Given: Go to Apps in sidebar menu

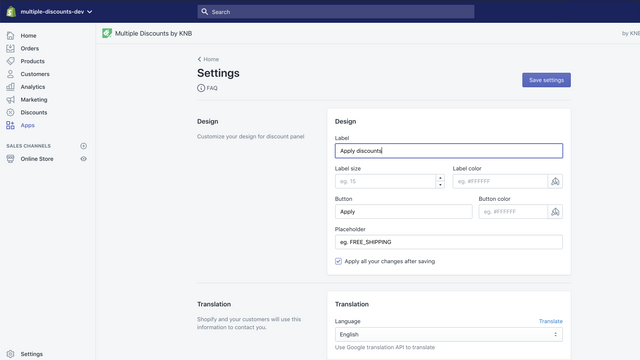Looking at the screenshot, I should click(28, 125).
